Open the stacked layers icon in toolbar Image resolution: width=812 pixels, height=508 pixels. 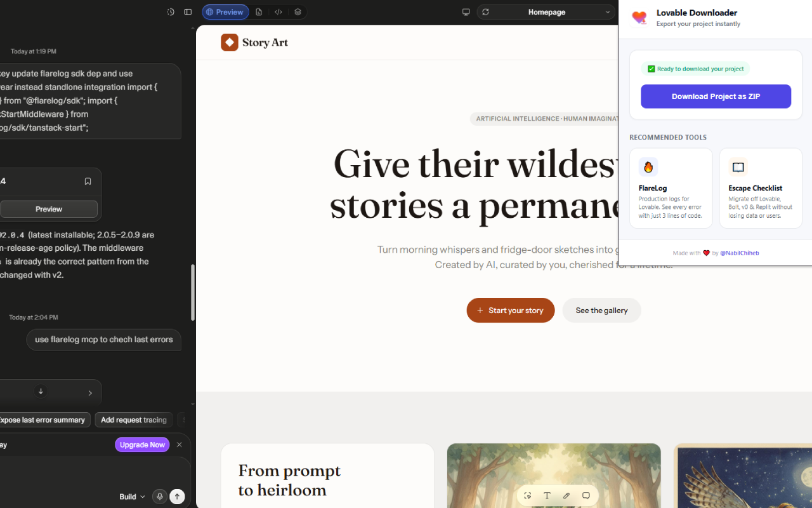(x=298, y=12)
